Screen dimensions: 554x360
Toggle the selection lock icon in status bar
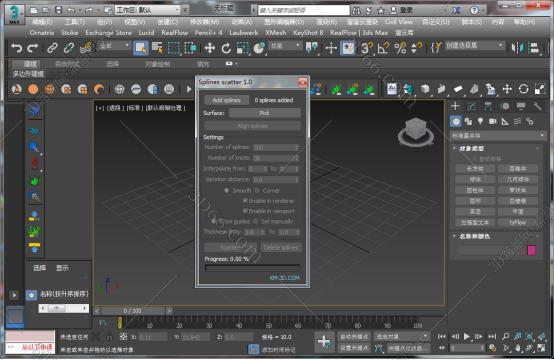[110, 337]
